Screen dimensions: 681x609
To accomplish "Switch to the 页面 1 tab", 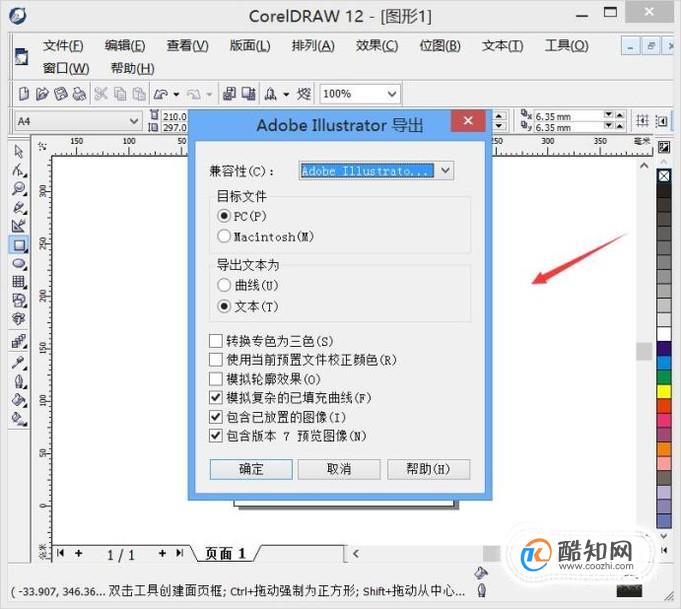I will [225, 553].
